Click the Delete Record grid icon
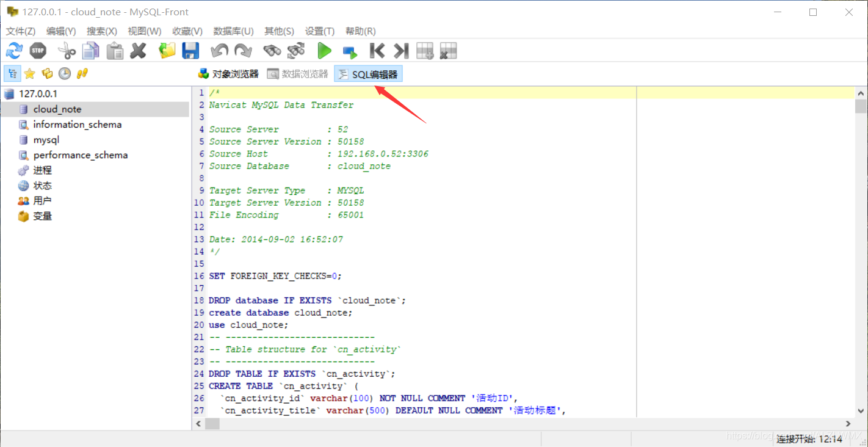 pyautogui.click(x=449, y=51)
